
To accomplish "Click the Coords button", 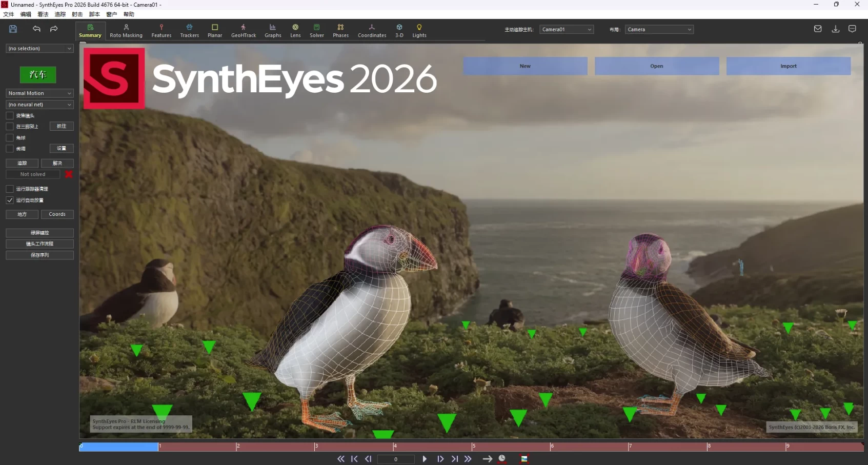I will [57, 214].
